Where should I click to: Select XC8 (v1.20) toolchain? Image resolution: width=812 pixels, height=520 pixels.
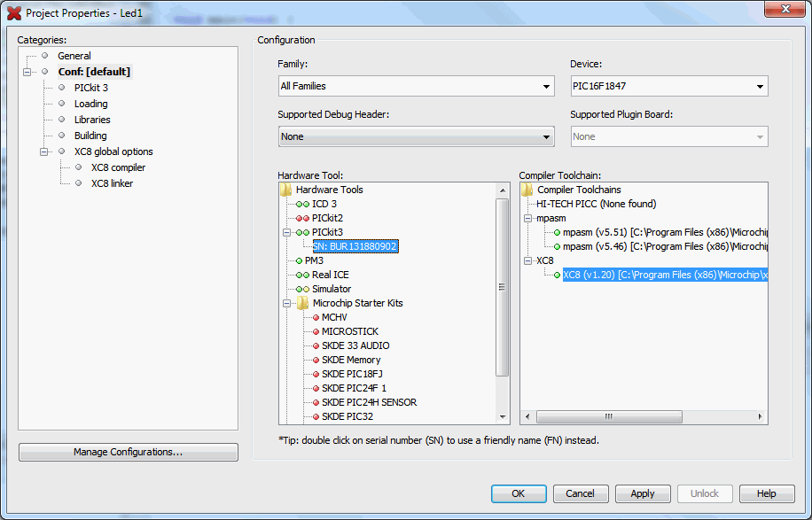pos(665,276)
